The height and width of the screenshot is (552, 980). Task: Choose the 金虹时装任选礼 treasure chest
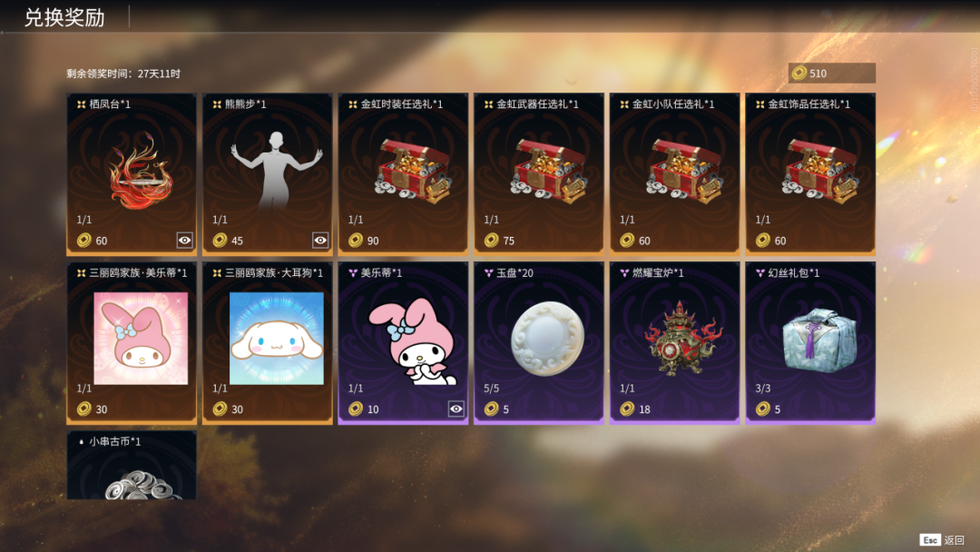click(x=413, y=171)
